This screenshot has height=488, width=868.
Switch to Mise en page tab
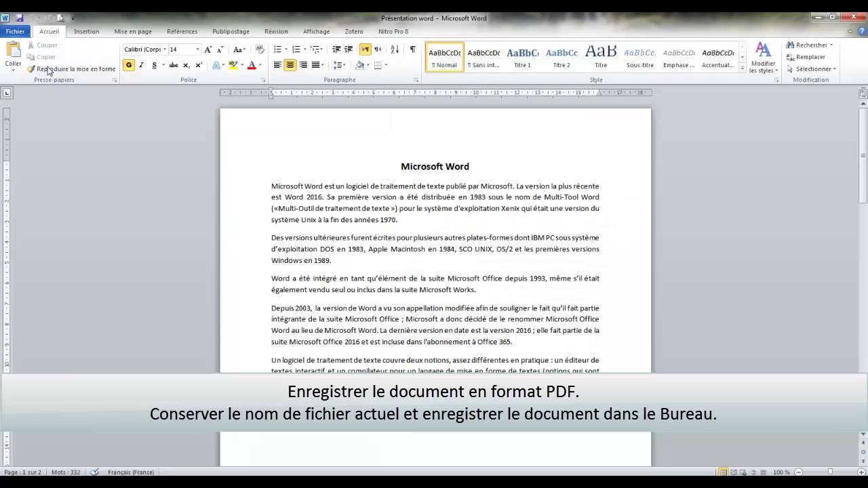point(133,31)
